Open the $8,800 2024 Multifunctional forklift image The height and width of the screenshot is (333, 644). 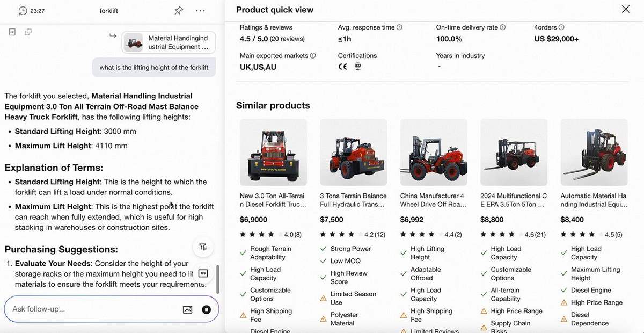point(514,153)
